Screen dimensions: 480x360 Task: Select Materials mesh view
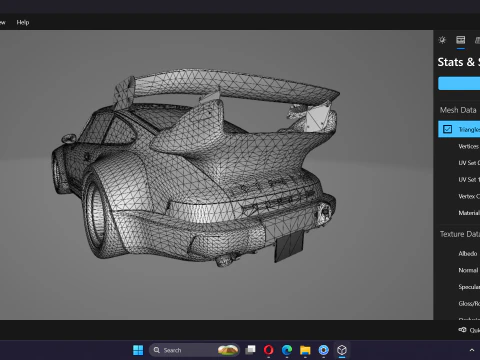point(469,213)
